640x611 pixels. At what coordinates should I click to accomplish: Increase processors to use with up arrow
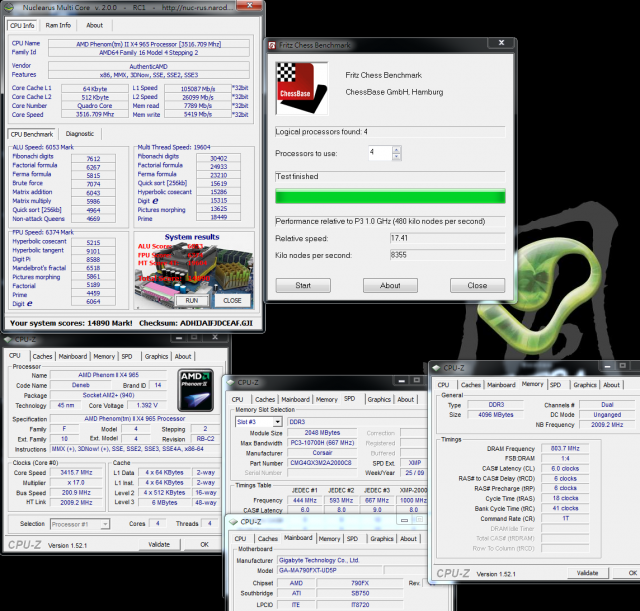click(x=396, y=149)
